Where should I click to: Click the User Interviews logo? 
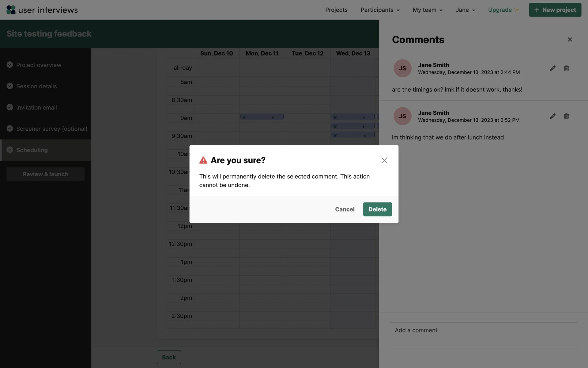[x=42, y=10]
